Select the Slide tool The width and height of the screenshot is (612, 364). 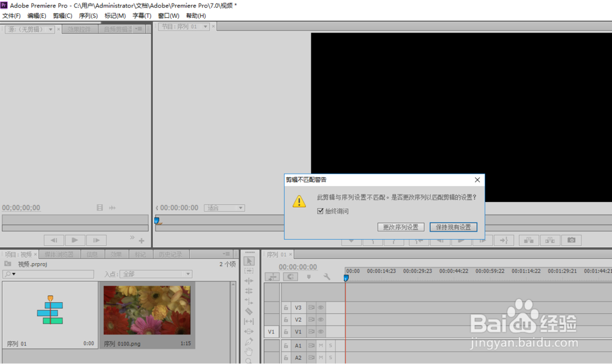(249, 331)
